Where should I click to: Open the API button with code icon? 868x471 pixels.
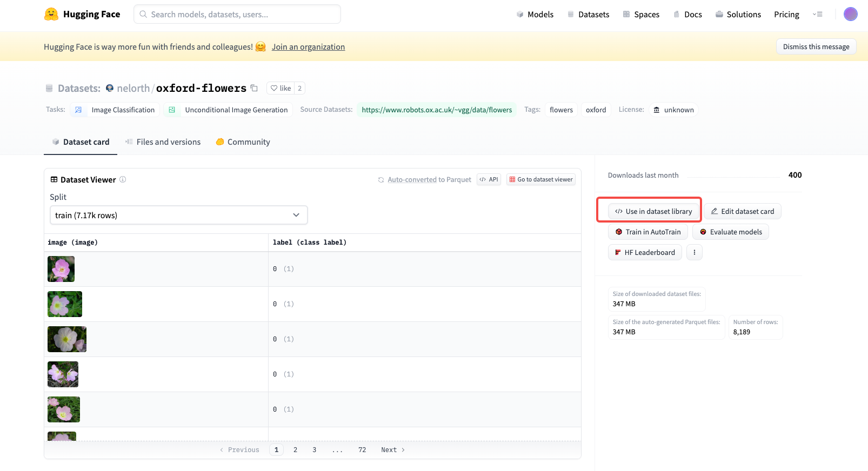[x=489, y=179]
